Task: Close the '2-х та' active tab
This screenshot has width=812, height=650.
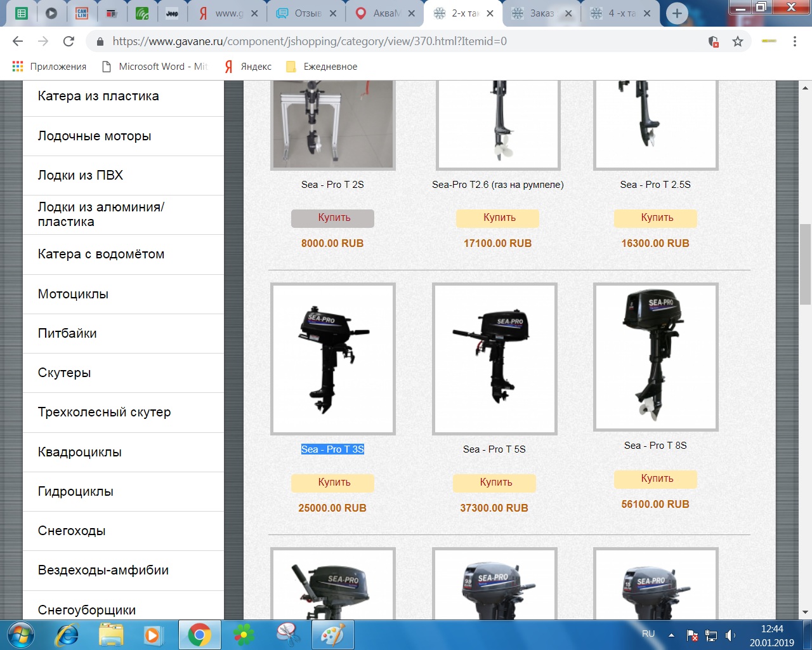Action: (490, 13)
